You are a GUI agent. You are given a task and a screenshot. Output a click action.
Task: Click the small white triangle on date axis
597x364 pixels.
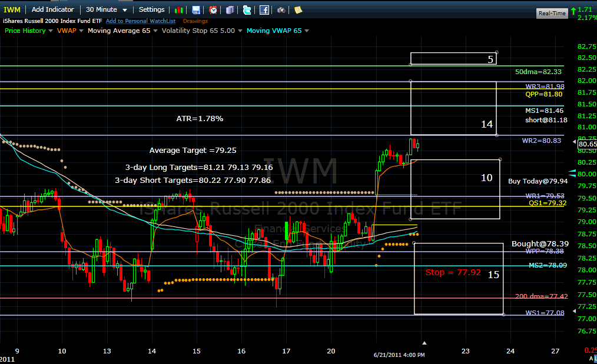pyautogui.click(x=424, y=343)
